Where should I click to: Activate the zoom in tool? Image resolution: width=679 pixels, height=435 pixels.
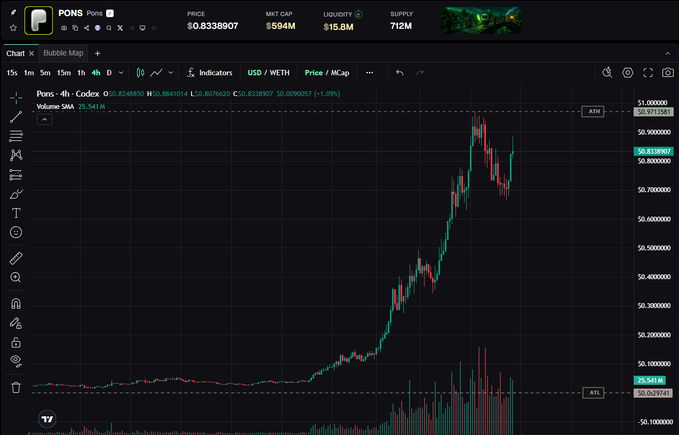[x=16, y=277]
